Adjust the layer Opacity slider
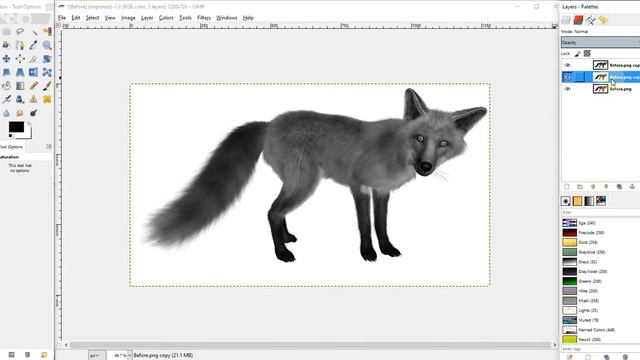 click(600, 42)
